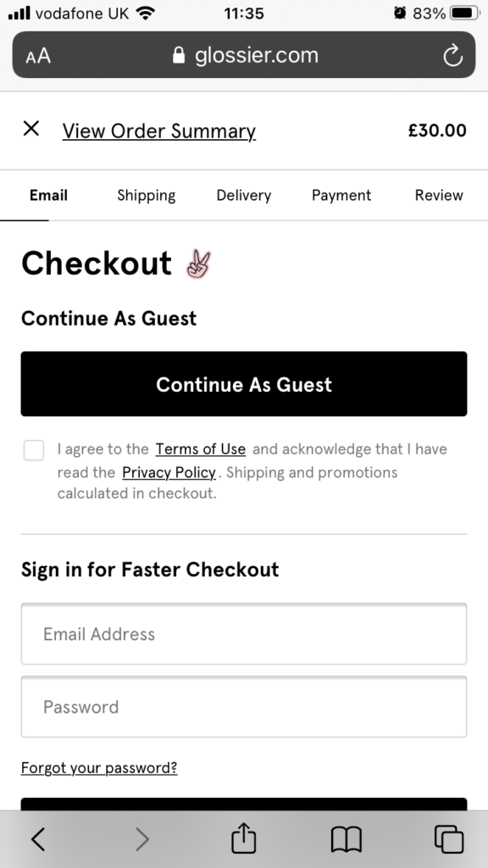Image resolution: width=488 pixels, height=868 pixels.
Task: Focus the Email Address field
Action: pos(244,634)
